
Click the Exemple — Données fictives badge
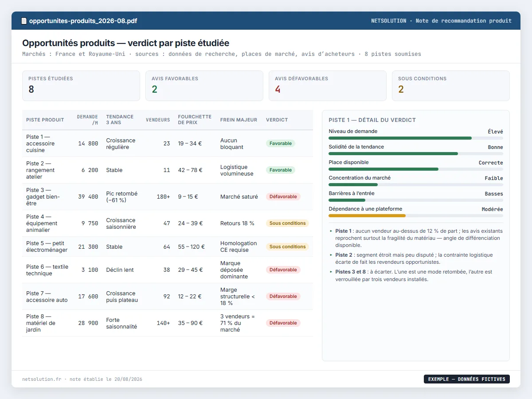point(467,379)
